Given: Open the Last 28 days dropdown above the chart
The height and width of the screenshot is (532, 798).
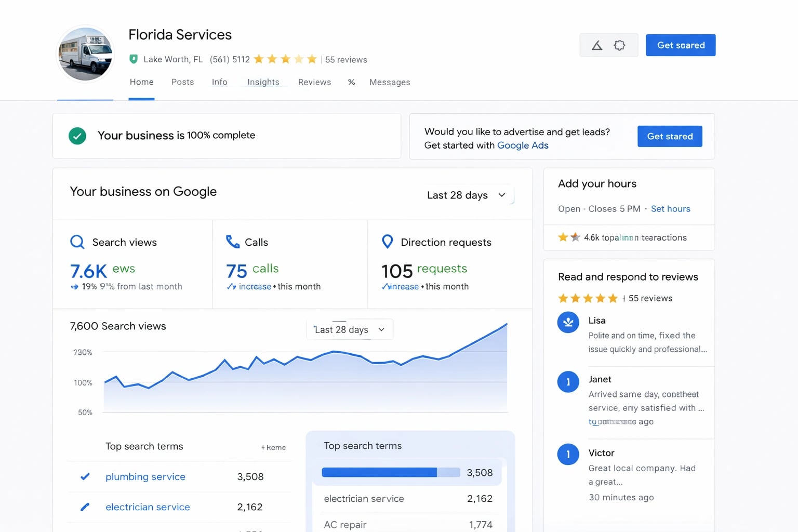Looking at the screenshot, I should pos(349,329).
